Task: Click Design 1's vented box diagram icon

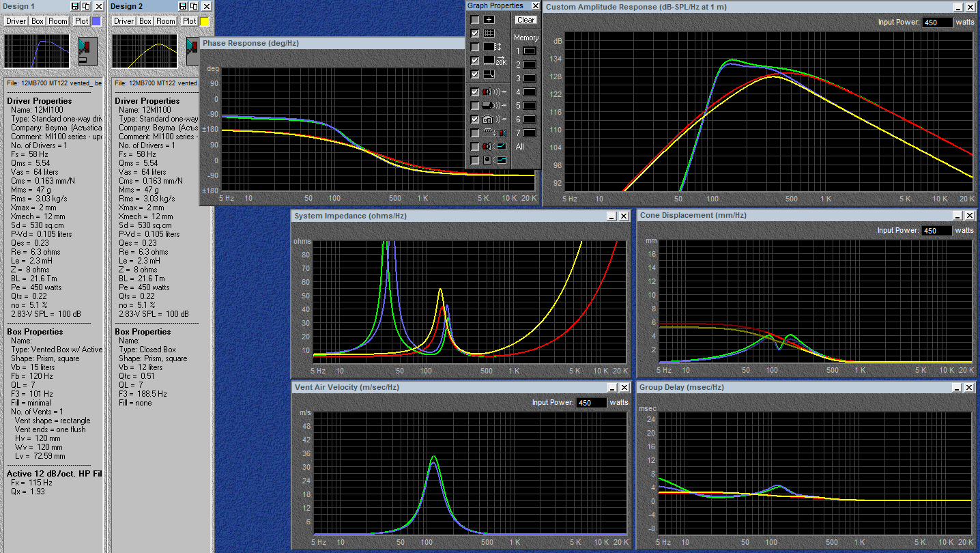Action: (x=88, y=51)
